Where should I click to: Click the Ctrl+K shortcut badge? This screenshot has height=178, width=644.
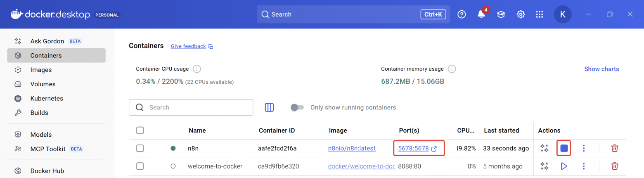click(x=433, y=14)
